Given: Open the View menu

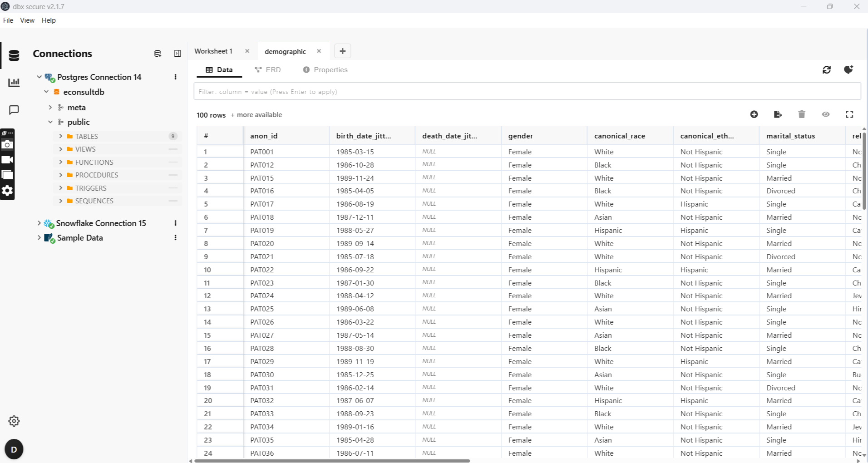Looking at the screenshot, I should pos(27,20).
